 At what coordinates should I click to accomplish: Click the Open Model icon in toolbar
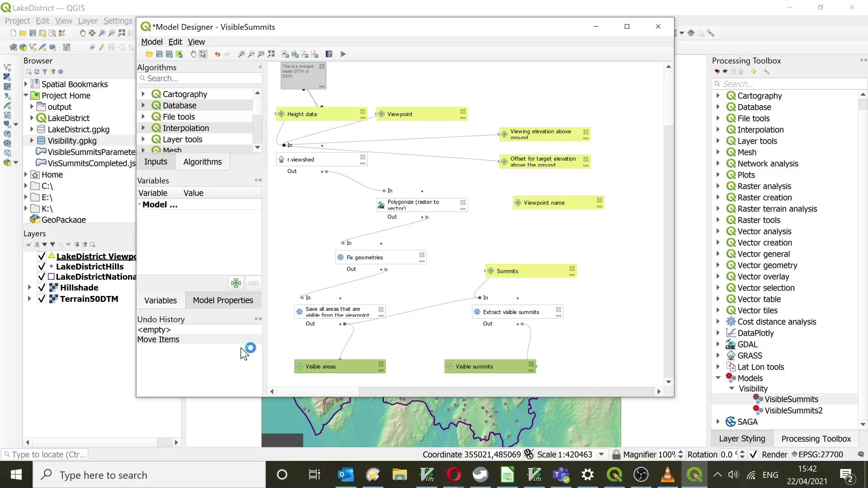coord(148,54)
